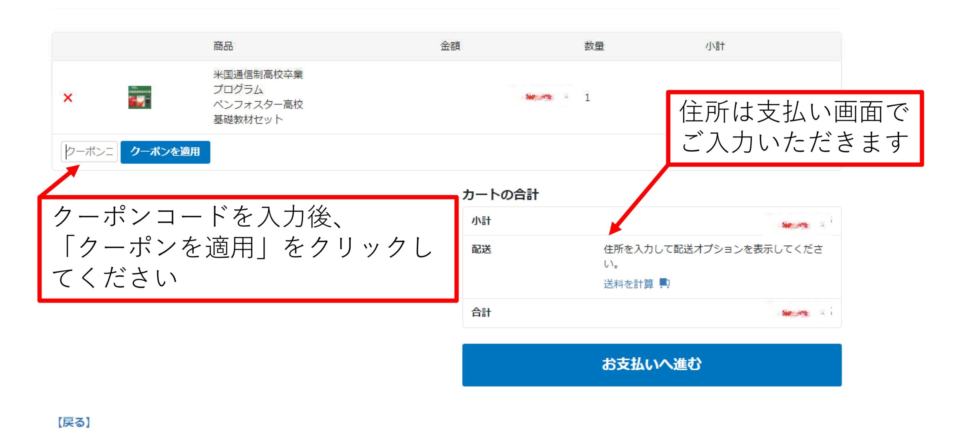Click the カートの合計 heading
This screenshot has width=980, height=441.
pos(500,194)
